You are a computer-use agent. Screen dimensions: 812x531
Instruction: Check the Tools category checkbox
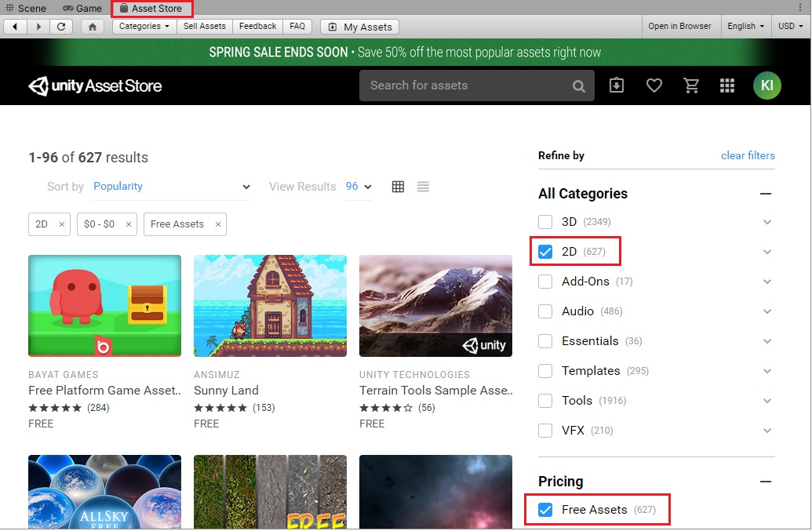coord(545,401)
